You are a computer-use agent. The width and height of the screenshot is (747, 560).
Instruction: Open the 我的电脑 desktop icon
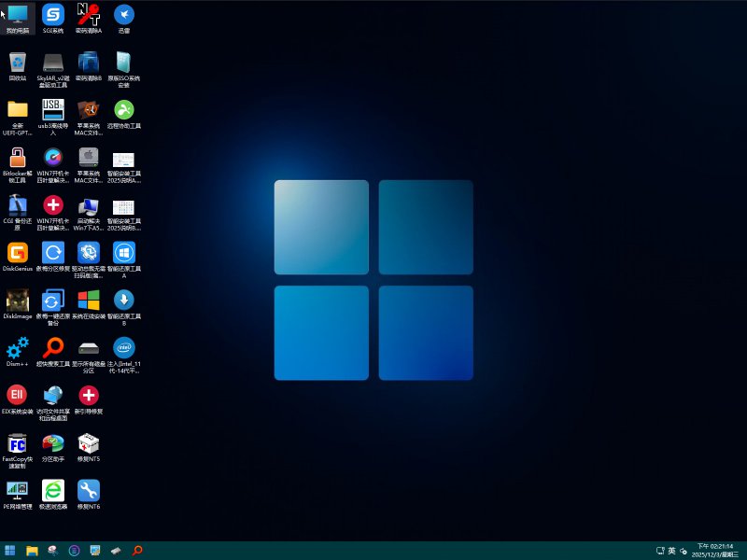(x=18, y=18)
